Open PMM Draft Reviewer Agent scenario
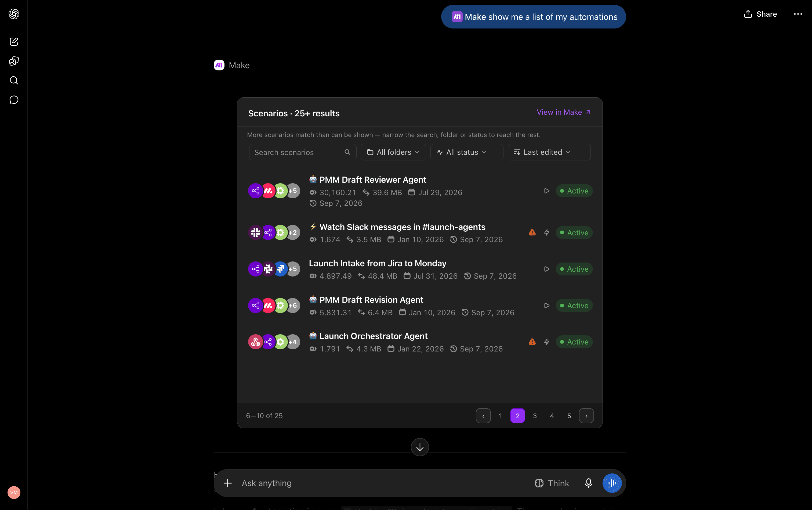The height and width of the screenshot is (510, 812). pos(373,180)
